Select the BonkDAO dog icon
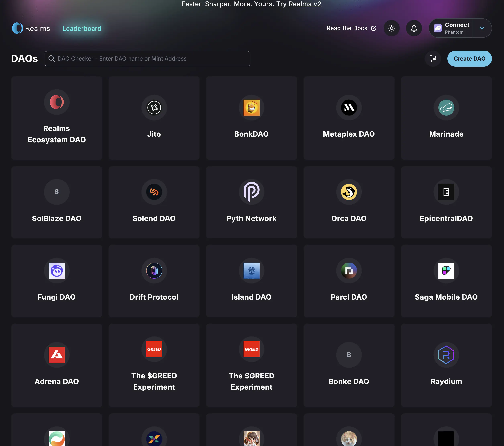 pyautogui.click(x=251, y=108)
